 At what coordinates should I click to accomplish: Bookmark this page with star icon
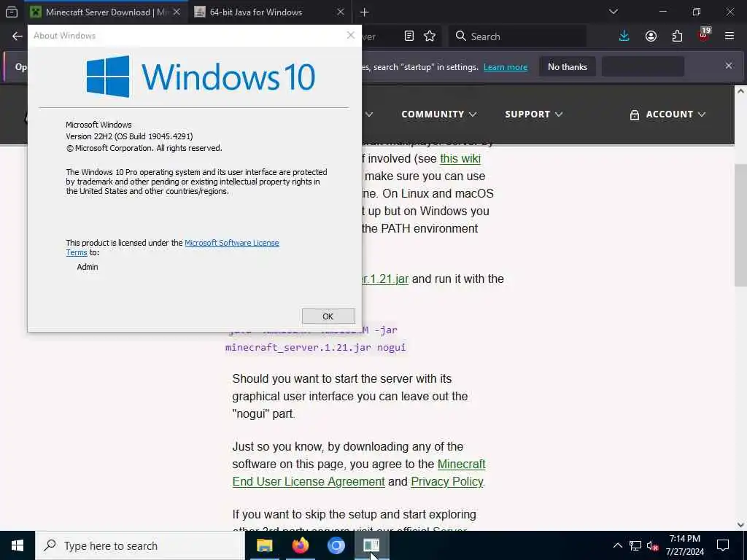click(x=430, y=36)
